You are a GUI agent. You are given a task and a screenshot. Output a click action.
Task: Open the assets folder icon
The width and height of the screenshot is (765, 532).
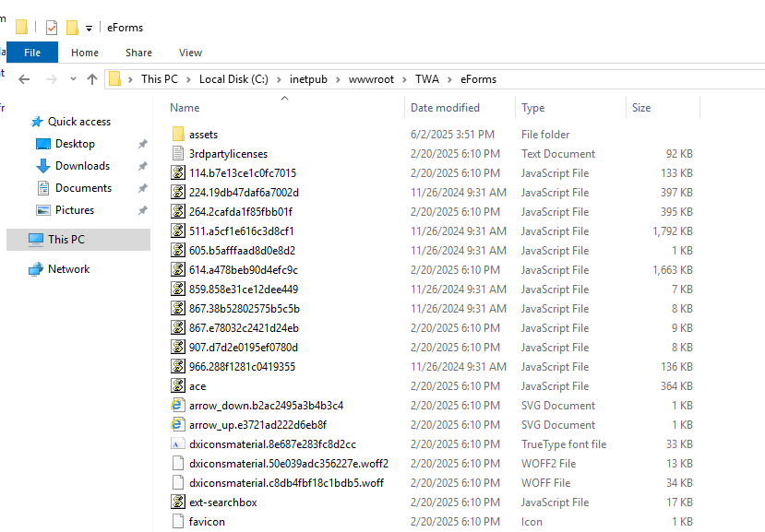tap(178, 134)
